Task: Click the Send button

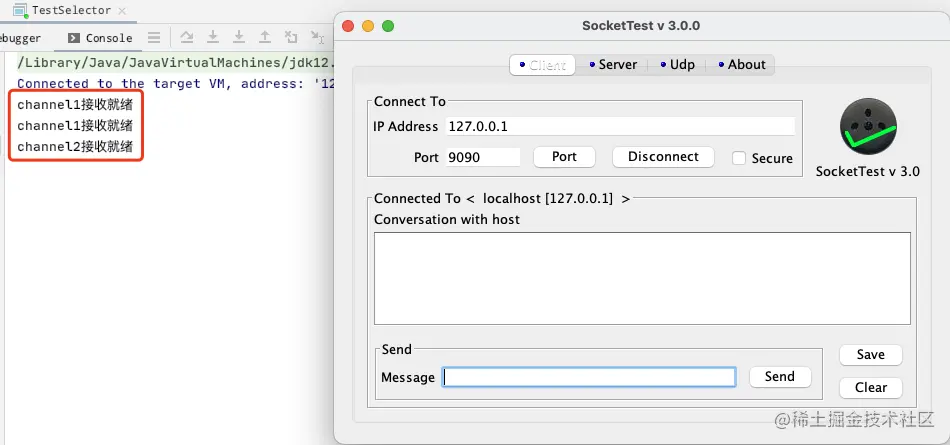Action: pos(779,377)
